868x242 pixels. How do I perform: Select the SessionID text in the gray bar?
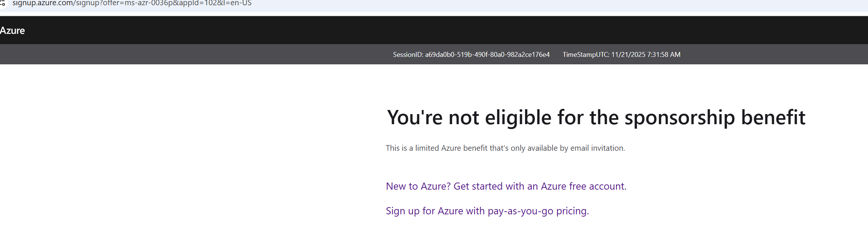click(x=471, y=54)
